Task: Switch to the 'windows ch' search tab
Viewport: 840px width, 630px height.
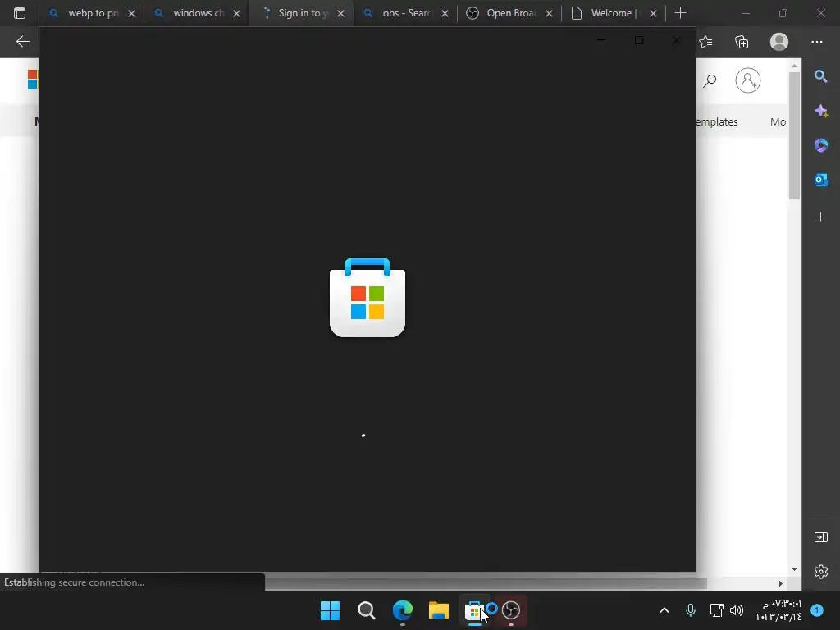Action: (198, 13)
